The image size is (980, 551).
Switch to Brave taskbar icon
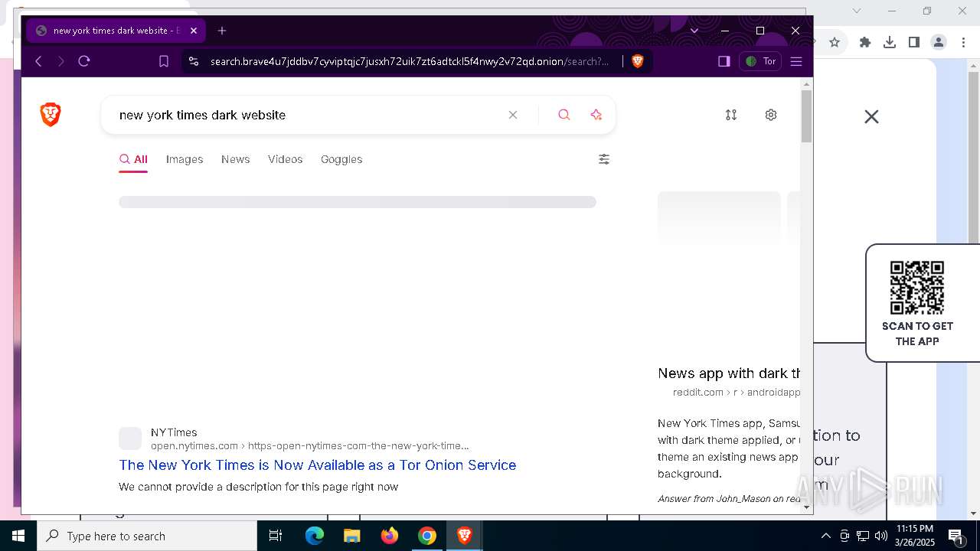pos(464,536)
